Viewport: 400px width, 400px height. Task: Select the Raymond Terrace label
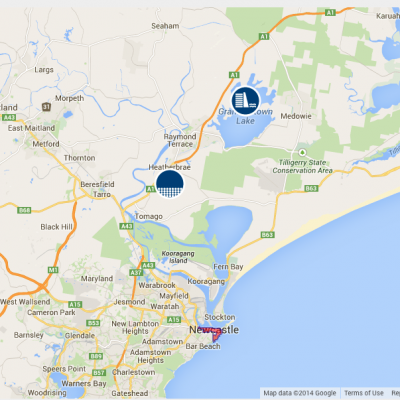tap(180, 140)
